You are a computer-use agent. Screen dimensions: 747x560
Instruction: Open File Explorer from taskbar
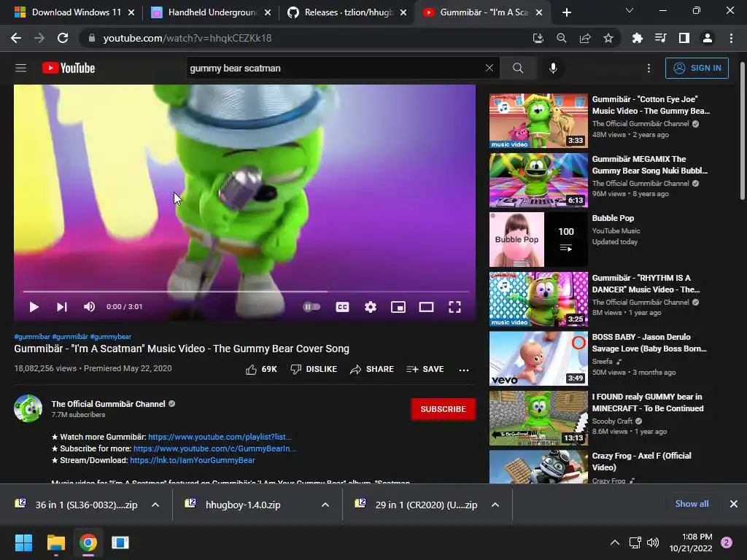(x=55, y=542)
